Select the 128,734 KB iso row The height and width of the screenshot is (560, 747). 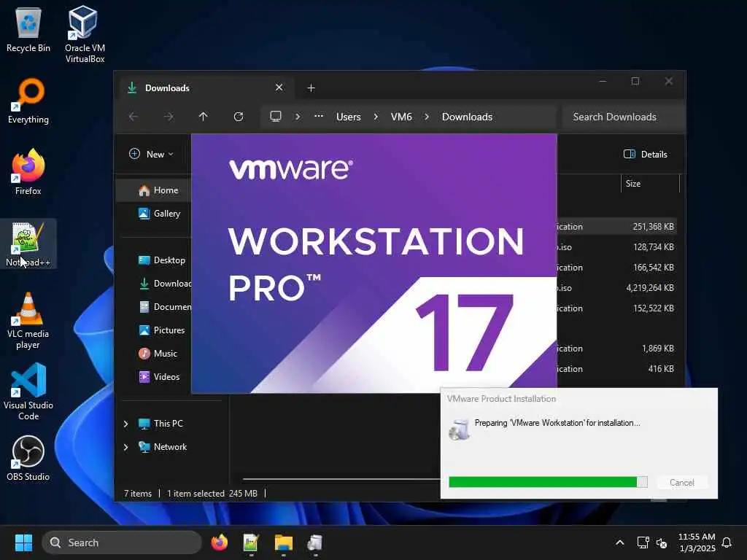tap(617, 247)
